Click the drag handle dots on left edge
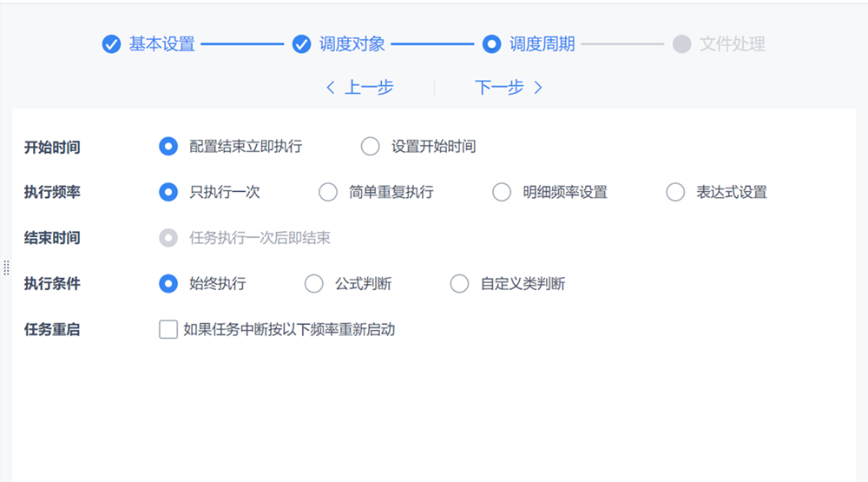The width and height of the screenshot is (868, 482). [x=6, y=267]
